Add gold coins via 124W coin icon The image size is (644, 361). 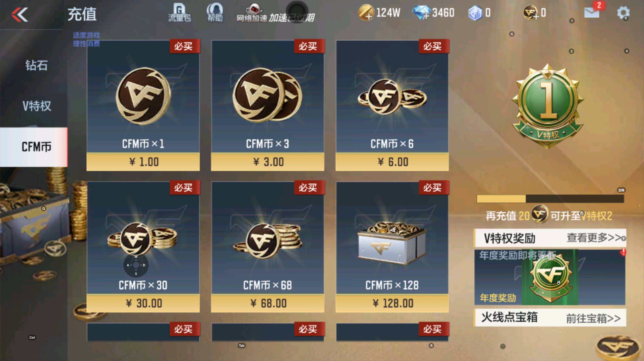point(366,12)
